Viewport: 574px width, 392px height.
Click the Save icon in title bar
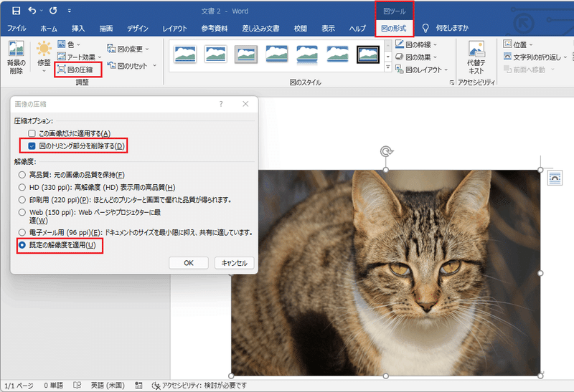(16, 11)
